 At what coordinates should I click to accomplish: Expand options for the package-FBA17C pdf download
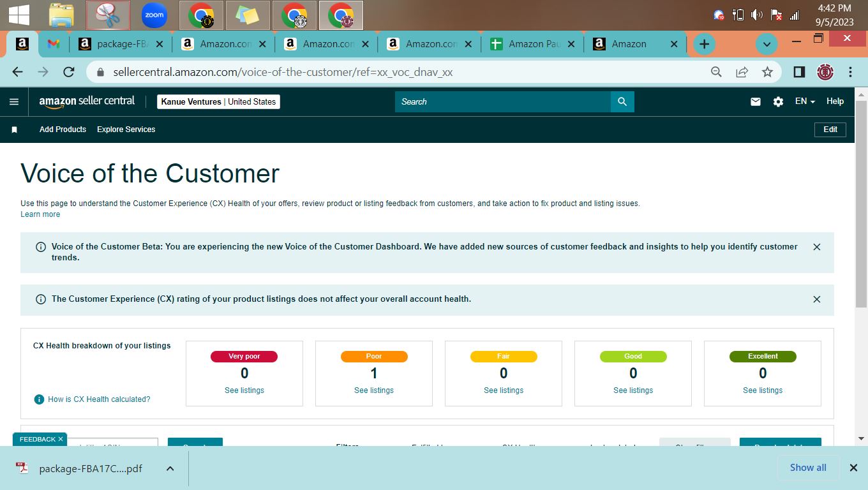pyautogui.click(x=170, y=468)
